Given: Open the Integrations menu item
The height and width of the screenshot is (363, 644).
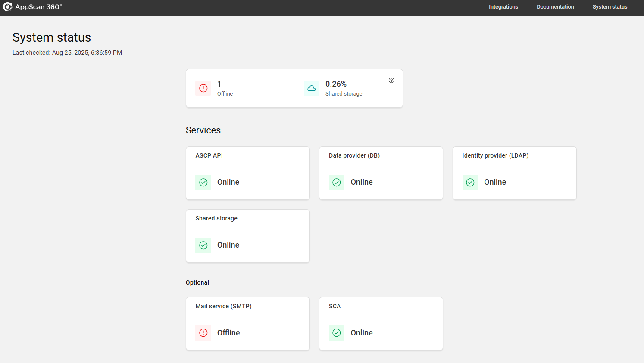Looking at the screenshot, I should tap(503, 7).
